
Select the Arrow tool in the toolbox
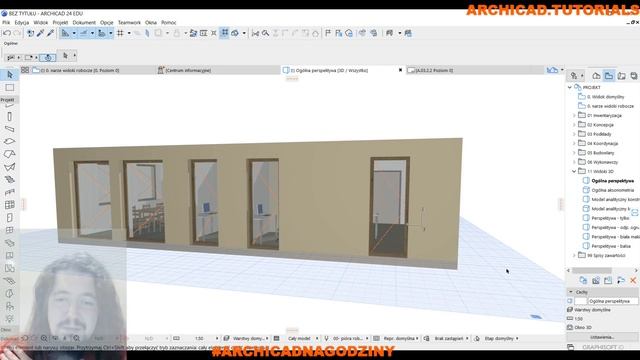(10, 75)
